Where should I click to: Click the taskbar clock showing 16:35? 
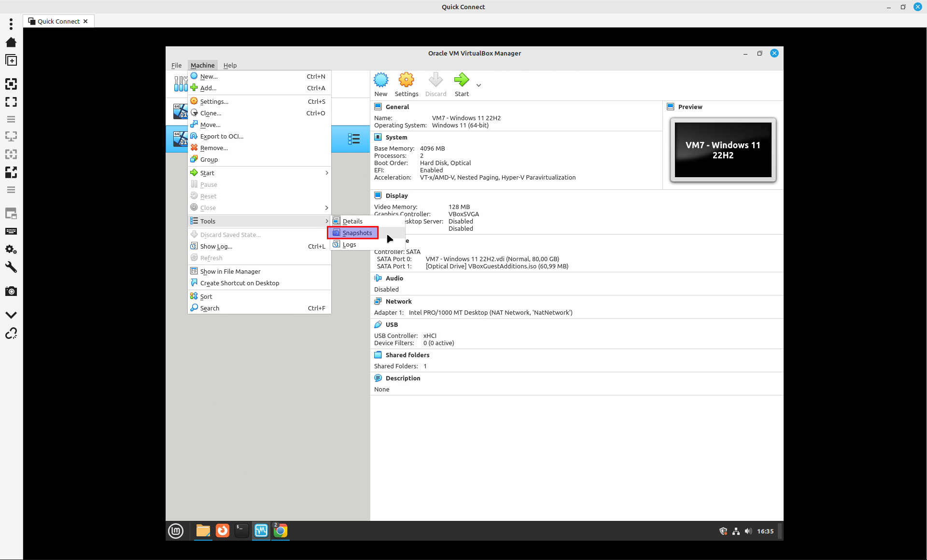[765, 531]
